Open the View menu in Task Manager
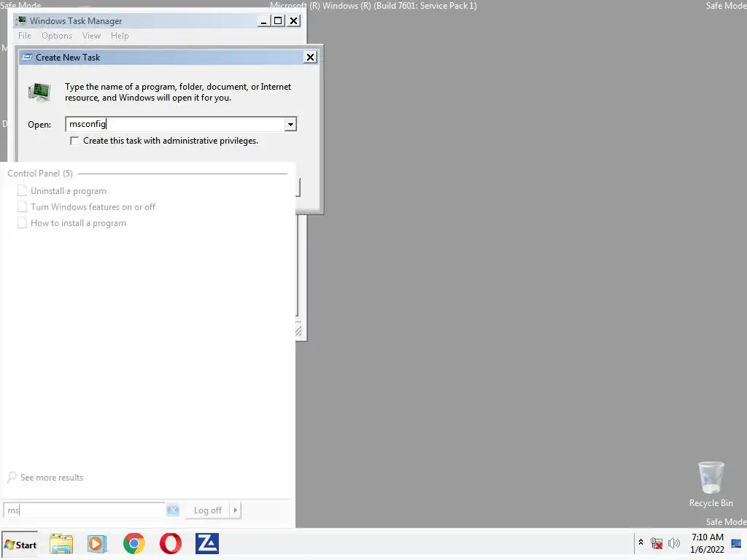The height and width of the screenshot is (560, 747). pyautogui.click(x=91, y=36)
